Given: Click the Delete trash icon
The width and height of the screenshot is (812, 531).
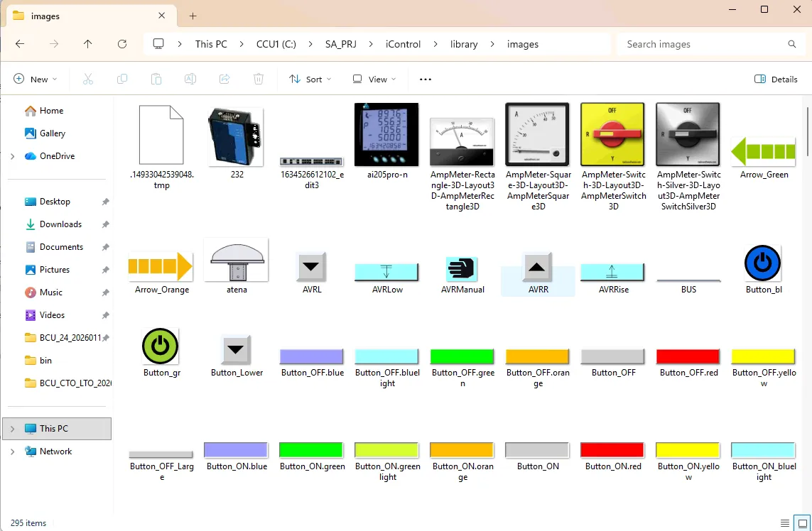Looking at the screenshot, I should click(x=259, y=80).
